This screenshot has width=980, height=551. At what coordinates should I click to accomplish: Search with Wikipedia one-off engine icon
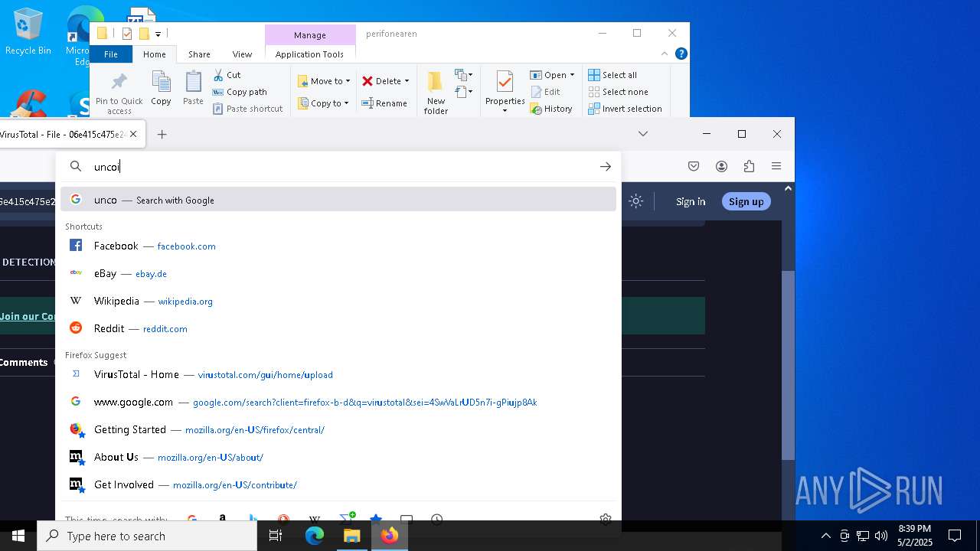315,519
